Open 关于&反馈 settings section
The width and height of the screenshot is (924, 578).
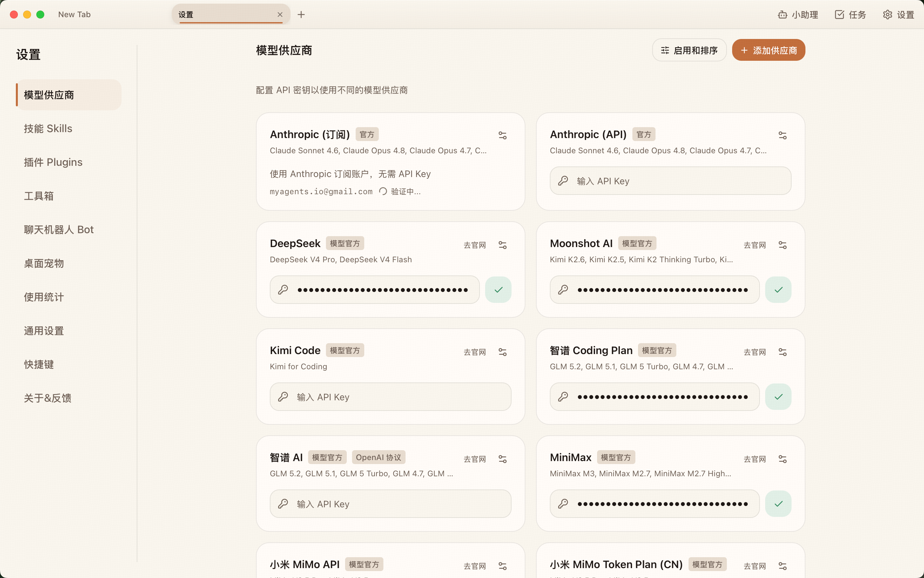click(x=69, y=398)
